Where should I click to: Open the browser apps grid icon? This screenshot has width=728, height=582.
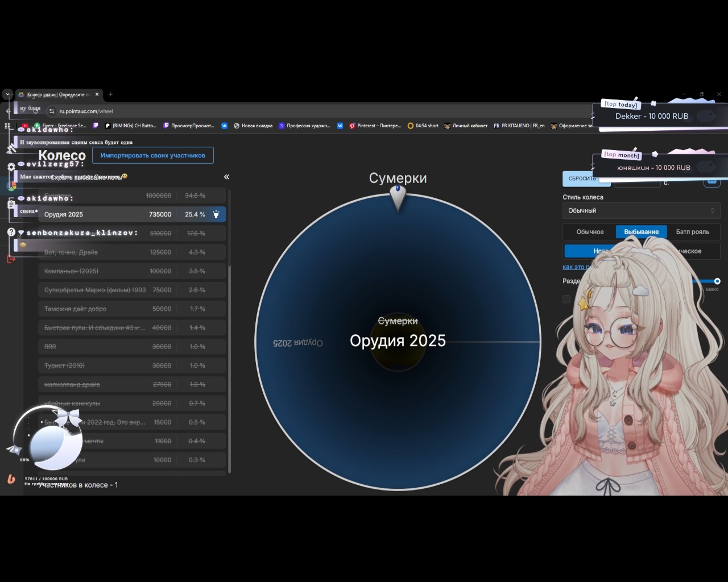tap(8, 126)
